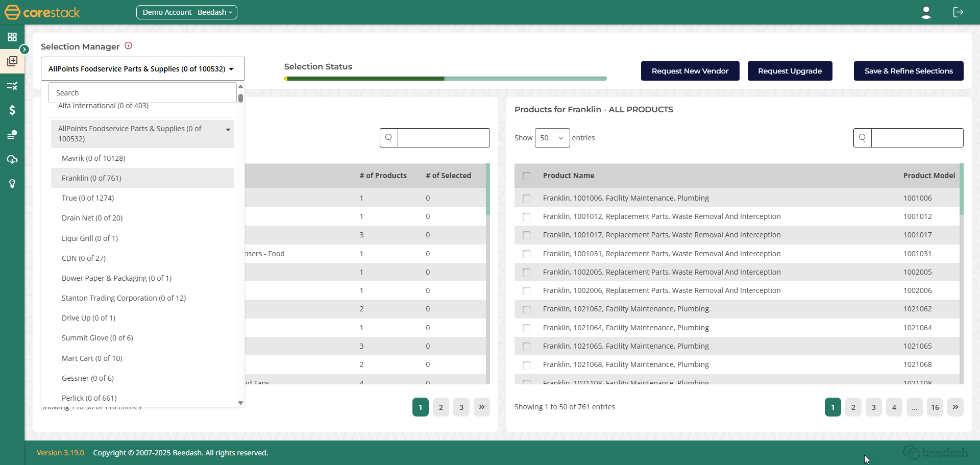980x465 pixels.
Task: Select Gessner (0 of 6) vendor
Action: (142, 378)
